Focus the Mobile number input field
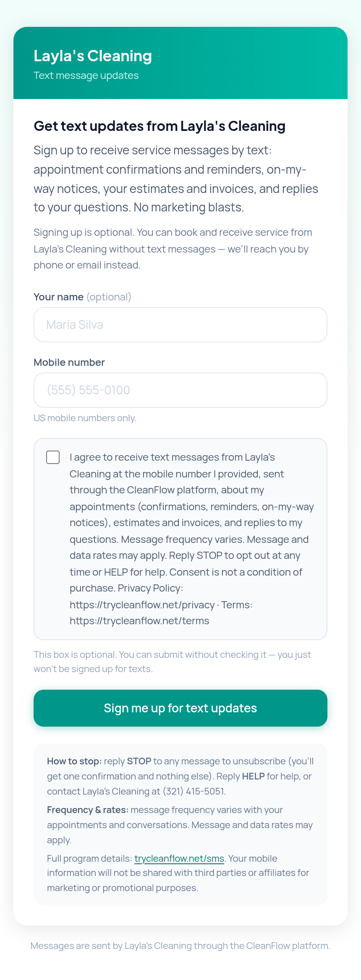Screen dimensions: 361x980 tap(180, 390)
